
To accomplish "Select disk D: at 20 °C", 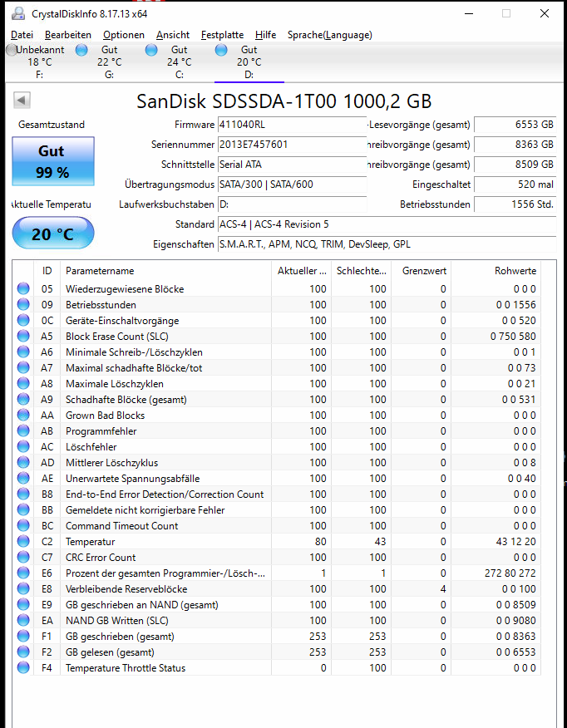I will click(249, 62).
